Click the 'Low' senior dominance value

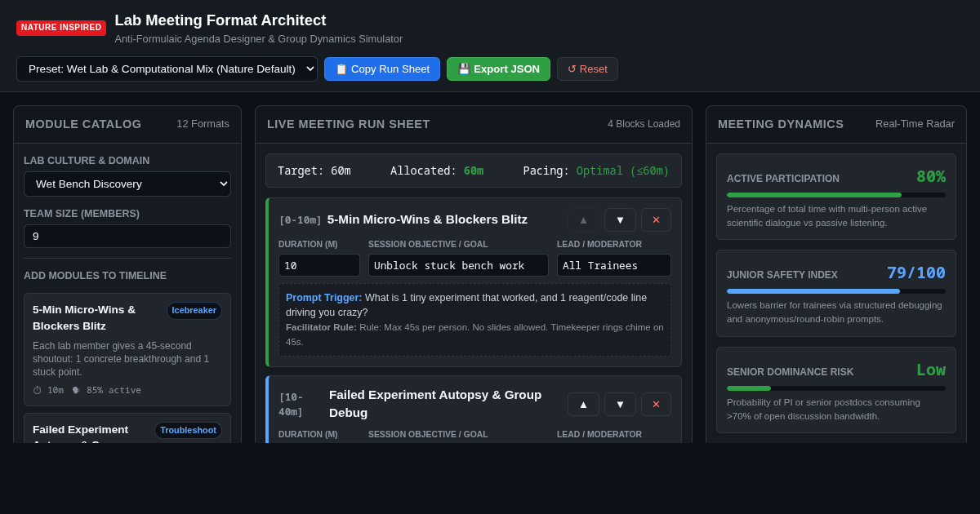931,370
